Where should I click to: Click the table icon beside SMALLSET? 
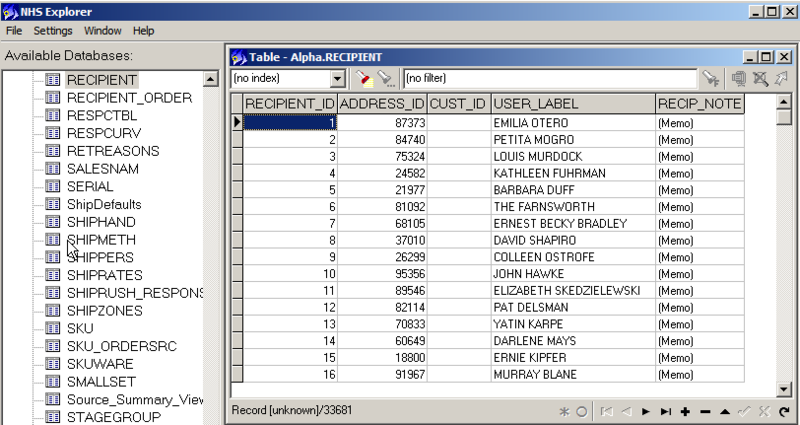53,381
